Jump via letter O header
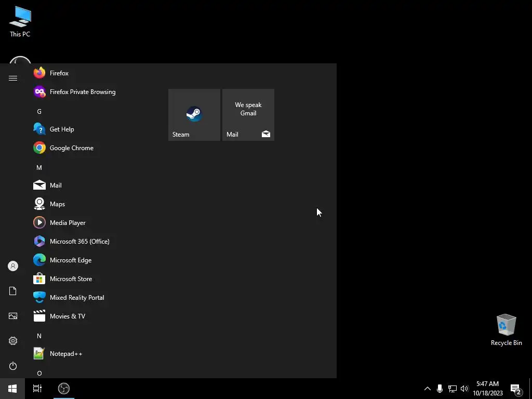The height and width of the screenshot is (399, 532). 39,373
